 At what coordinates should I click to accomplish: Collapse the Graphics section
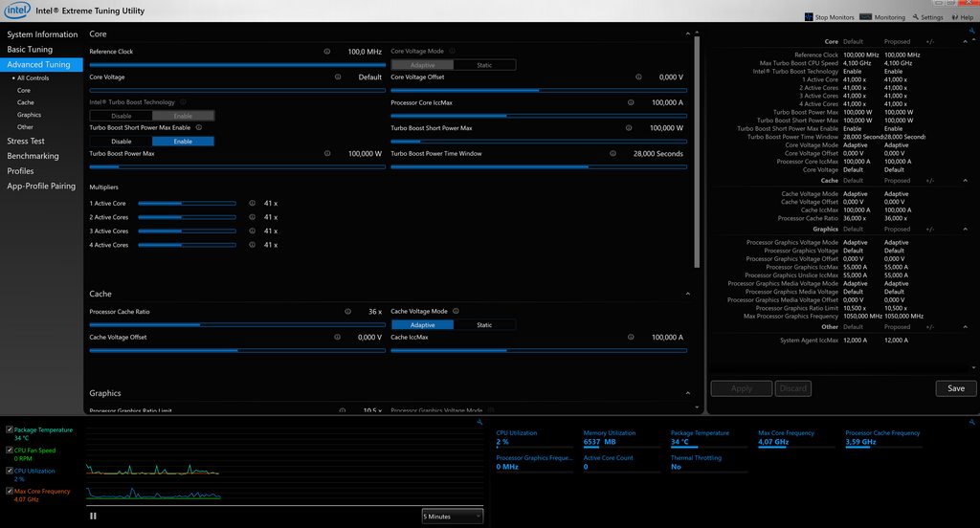tap(687, 393)
